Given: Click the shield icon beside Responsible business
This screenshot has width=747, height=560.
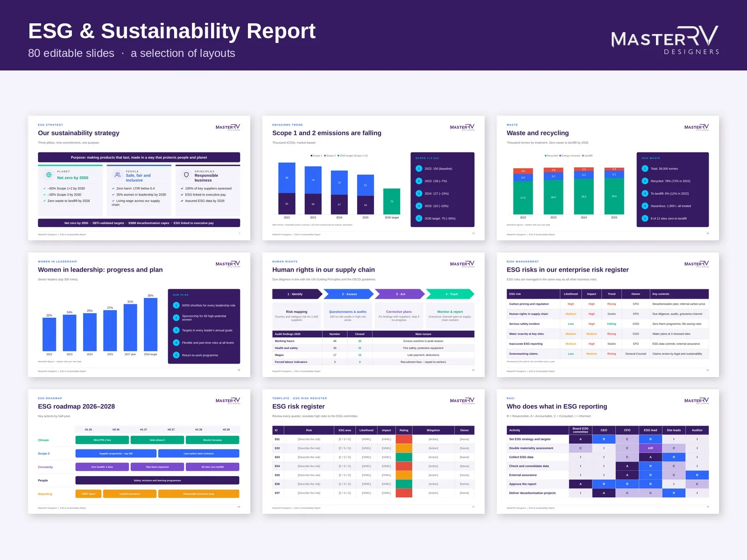Looking at the screenshot, I should coord(186,175).
